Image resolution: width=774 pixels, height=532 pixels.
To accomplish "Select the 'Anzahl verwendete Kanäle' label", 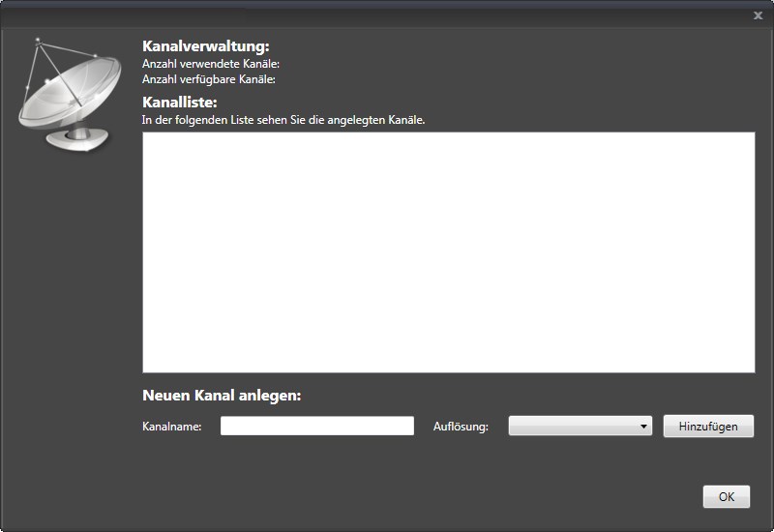I will pos(210,64).
